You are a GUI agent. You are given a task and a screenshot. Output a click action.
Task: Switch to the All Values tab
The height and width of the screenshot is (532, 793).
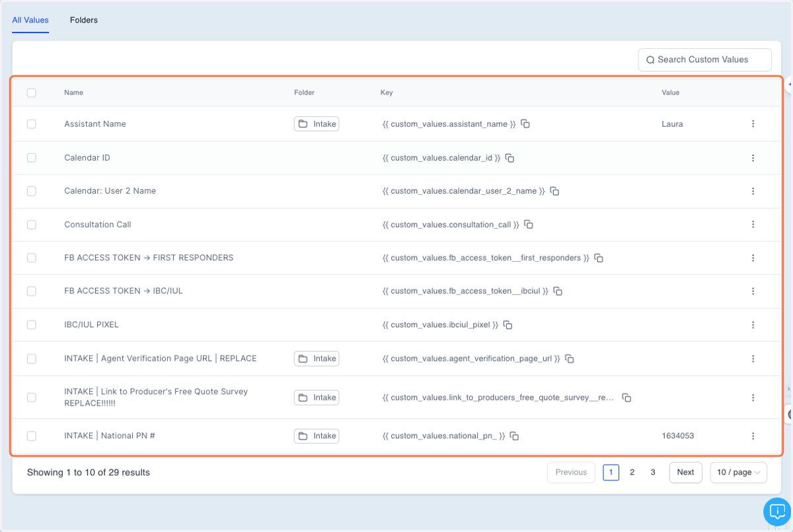tap(30, 20)
